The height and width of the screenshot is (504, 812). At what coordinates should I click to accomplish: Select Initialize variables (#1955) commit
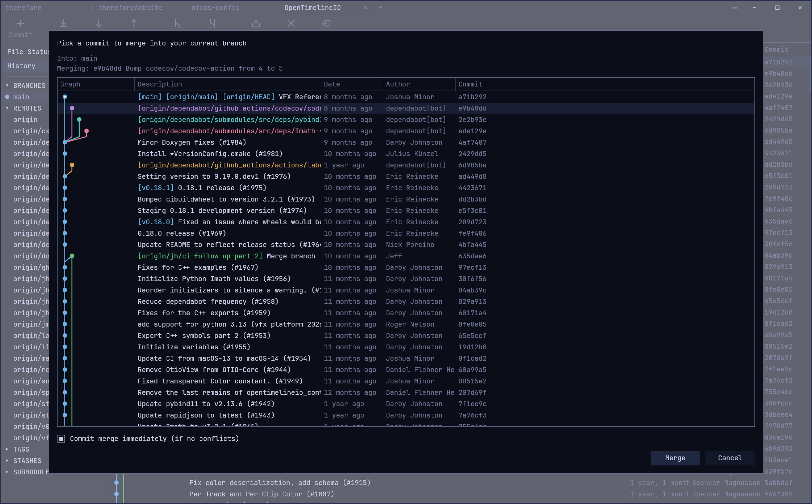[x=406, y=347]
